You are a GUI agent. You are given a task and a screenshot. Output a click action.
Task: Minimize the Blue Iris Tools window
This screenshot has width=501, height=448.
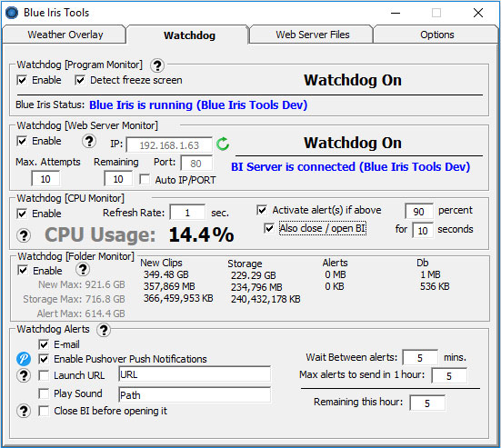396,13
